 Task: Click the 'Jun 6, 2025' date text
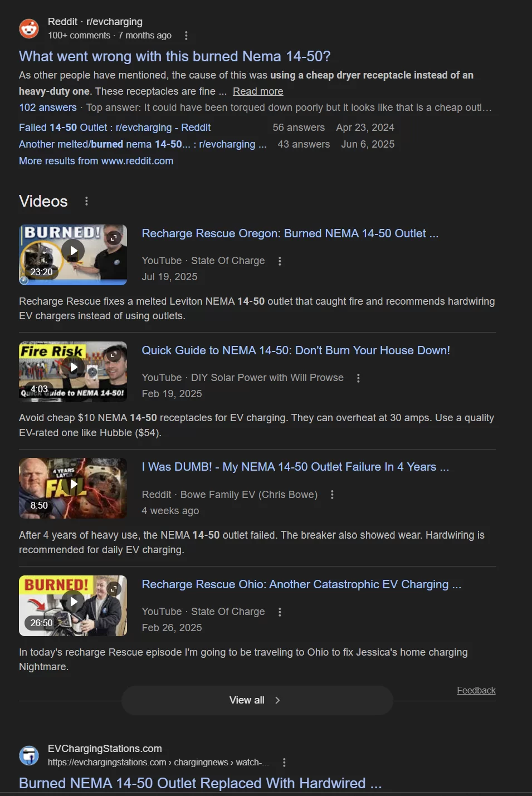click(x=368, y=144)
